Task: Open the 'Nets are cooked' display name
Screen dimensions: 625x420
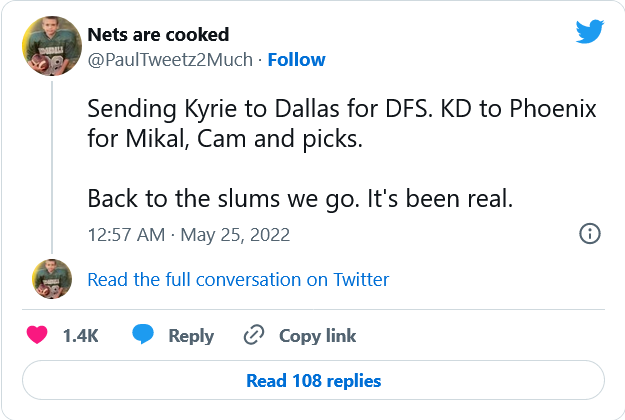Action: [159, 36]
